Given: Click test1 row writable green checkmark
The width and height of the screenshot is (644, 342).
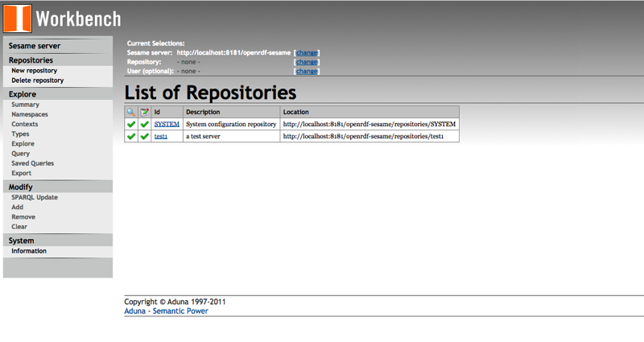Looking at the screenshot, I should tap(144, 136).
